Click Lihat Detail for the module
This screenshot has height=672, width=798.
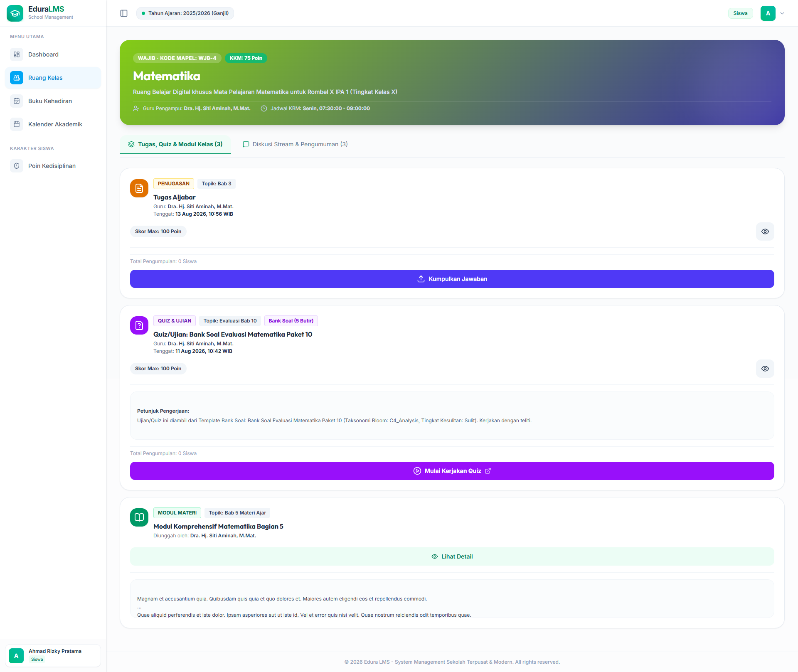452,556
